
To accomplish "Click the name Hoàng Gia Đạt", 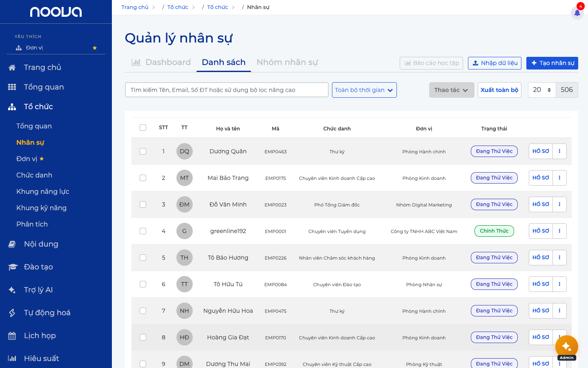I will 228,337.
